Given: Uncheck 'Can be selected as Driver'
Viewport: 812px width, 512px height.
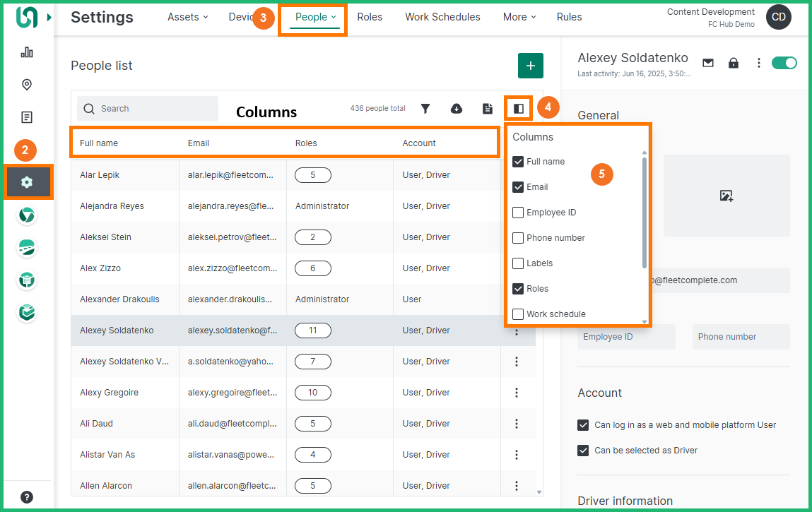Looking at the screenshot, I should pos(583,451).
